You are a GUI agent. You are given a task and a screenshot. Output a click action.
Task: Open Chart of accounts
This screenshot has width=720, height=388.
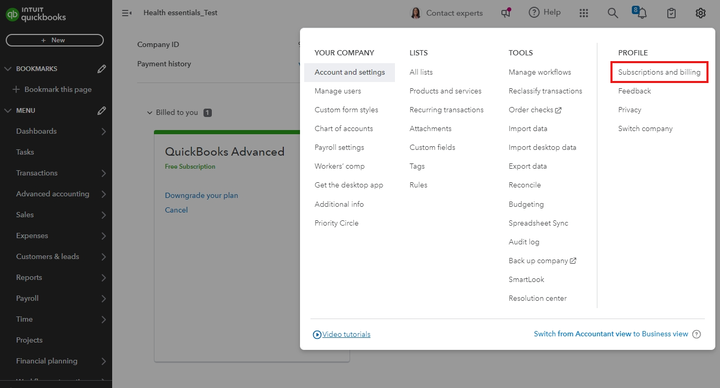click(343, 129)
